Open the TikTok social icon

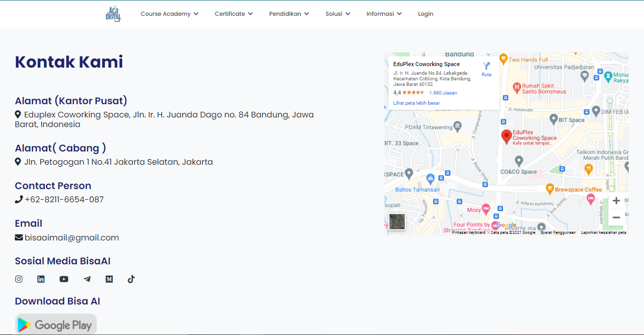[x=131, y=279]
